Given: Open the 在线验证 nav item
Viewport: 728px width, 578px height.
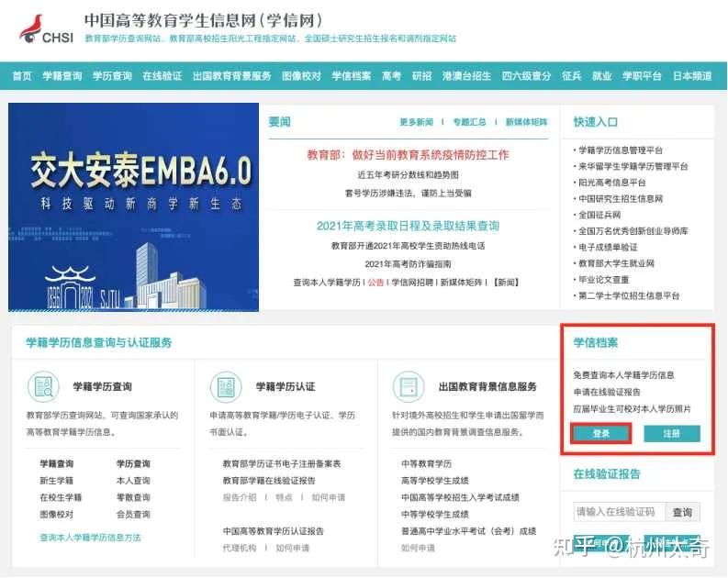Looking at the screenshot, I should pyautogui.click(x=162, y=75).
